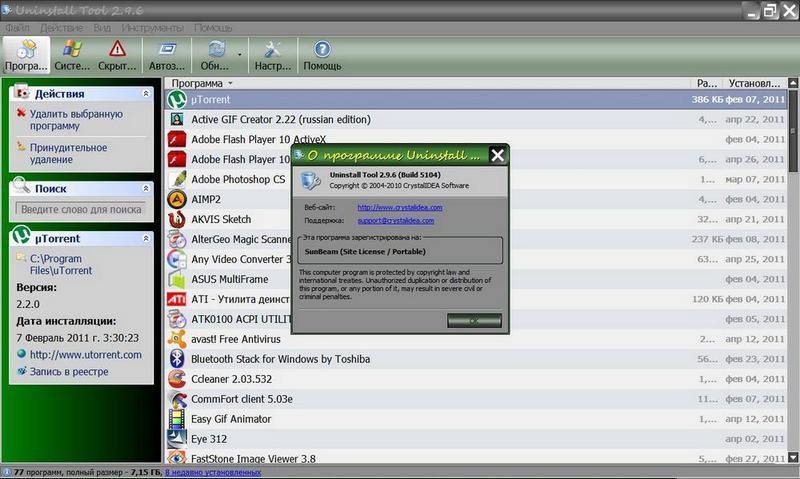Screen dimensions: 800x479
Task: Select the FastStone Image Viewer 3.8 icon
Action: pos(177,457)
